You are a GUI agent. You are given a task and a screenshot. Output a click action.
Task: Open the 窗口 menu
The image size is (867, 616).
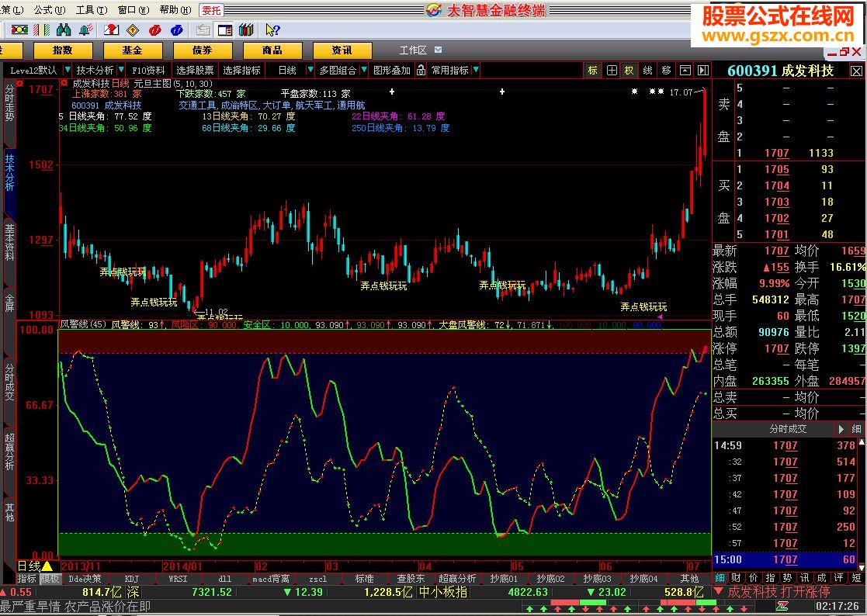point(134,10)
